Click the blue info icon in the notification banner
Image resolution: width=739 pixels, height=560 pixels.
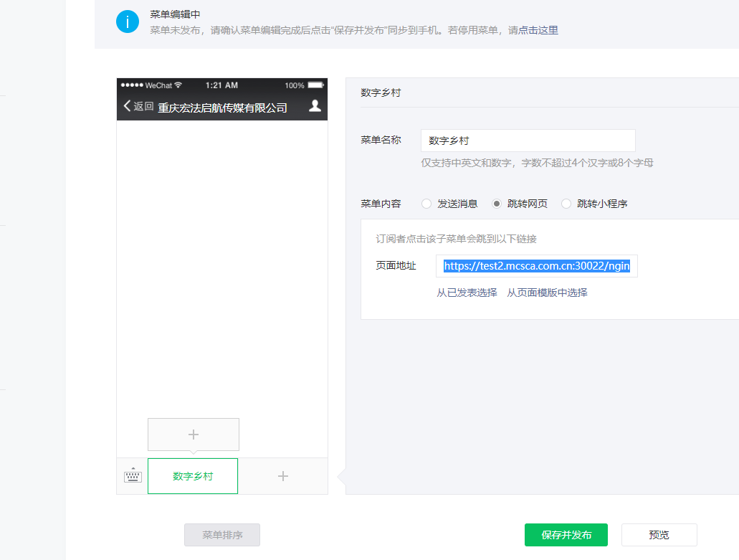tap(128, 22)
